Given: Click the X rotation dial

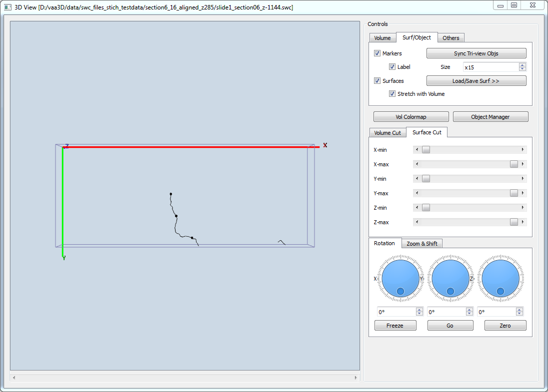Looking at the screenshot, I should (400, 278).
